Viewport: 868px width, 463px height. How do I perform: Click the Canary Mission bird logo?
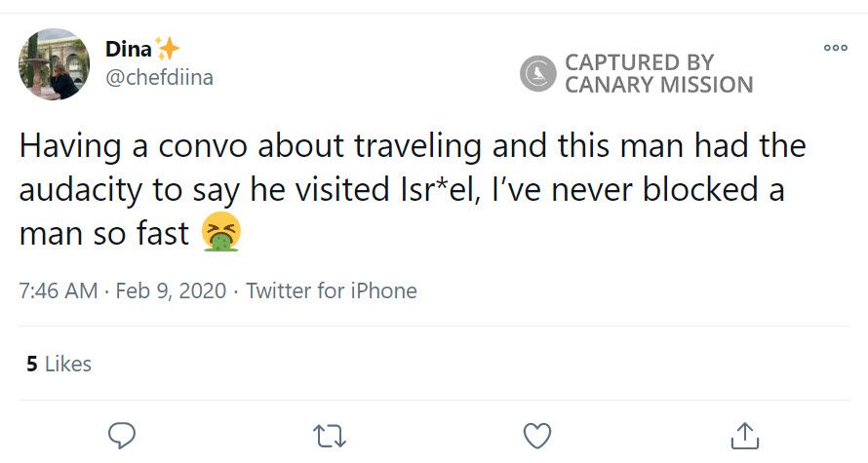tap(537, 74)
